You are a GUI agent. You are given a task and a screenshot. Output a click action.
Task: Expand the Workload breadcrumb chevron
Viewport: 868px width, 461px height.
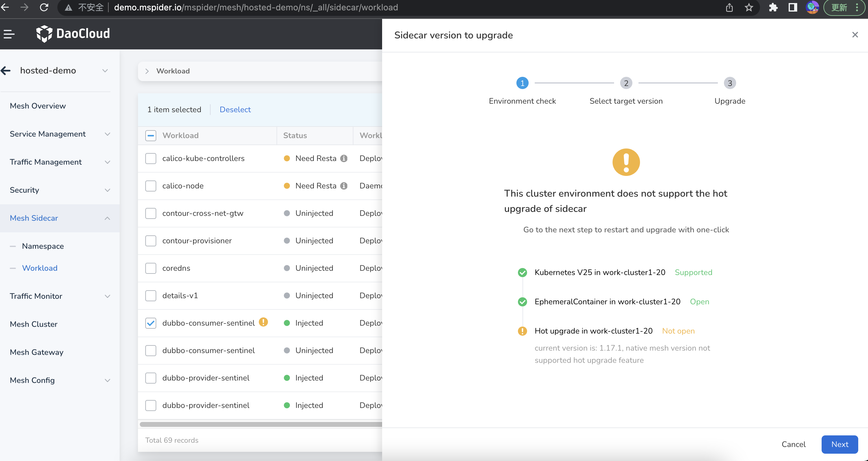click(147, 71)
